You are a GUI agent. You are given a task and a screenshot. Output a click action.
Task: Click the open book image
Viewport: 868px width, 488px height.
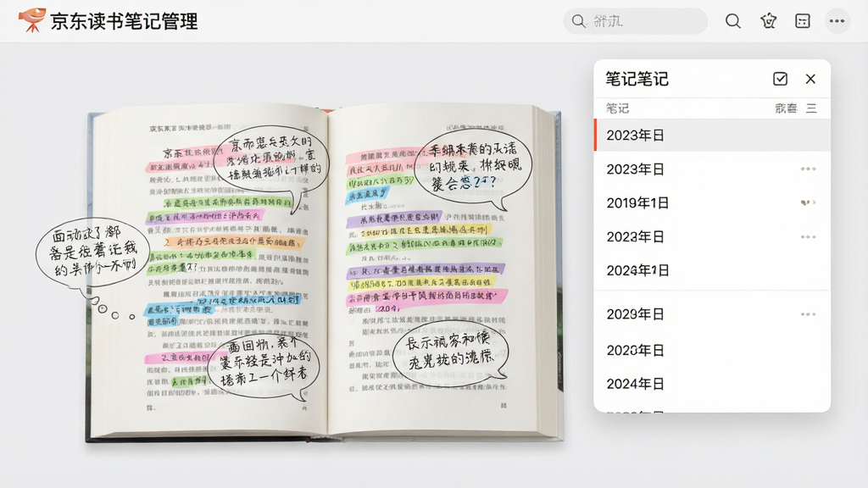(x=325, y=273)
